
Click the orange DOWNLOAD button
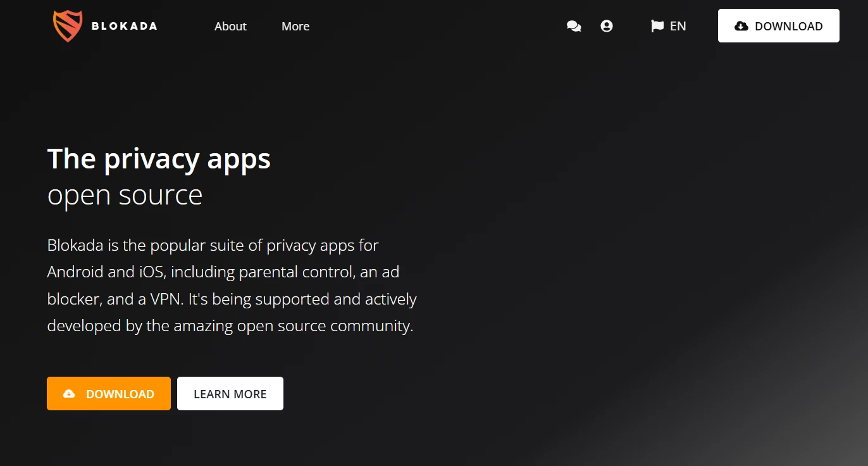[x=109, y=394]
